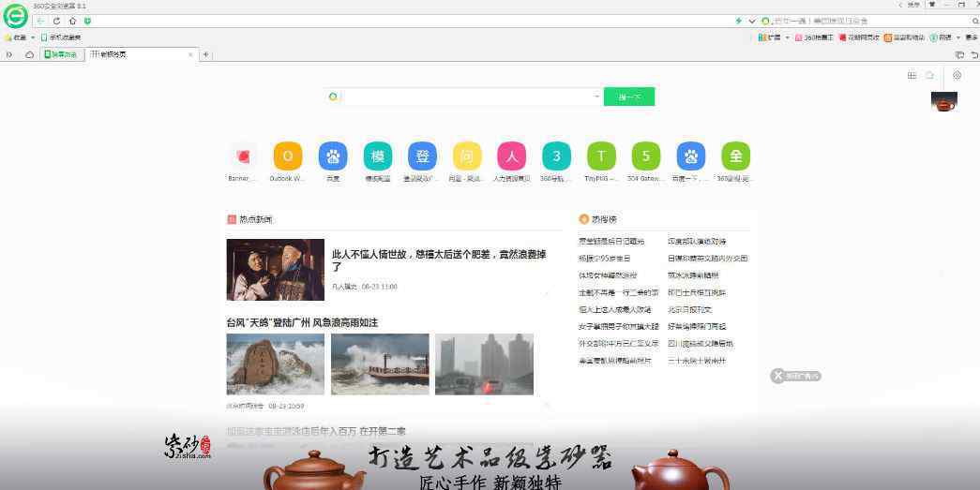Go back with the back arrow

point(40,21)
